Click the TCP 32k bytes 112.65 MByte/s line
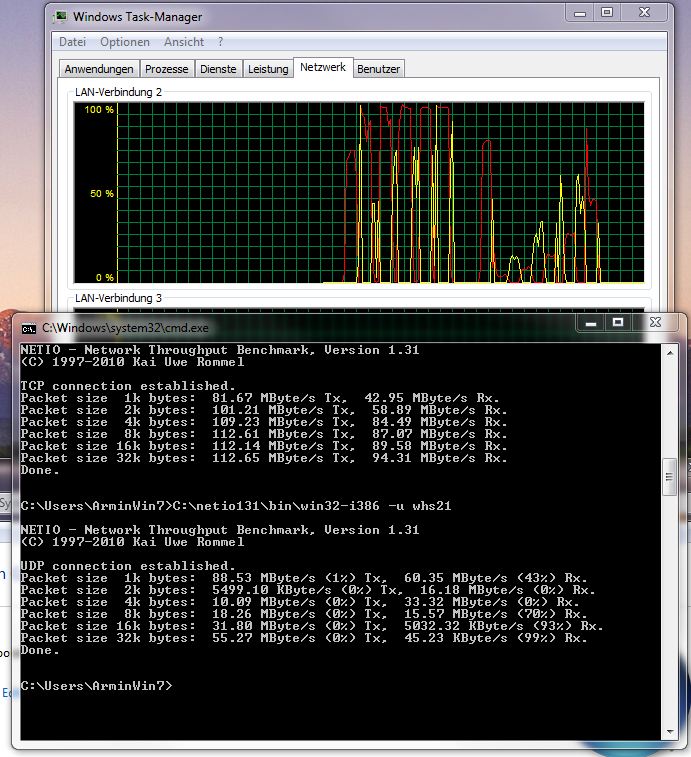The height and width of the screenshot is (757, 691). click(264, 458)
